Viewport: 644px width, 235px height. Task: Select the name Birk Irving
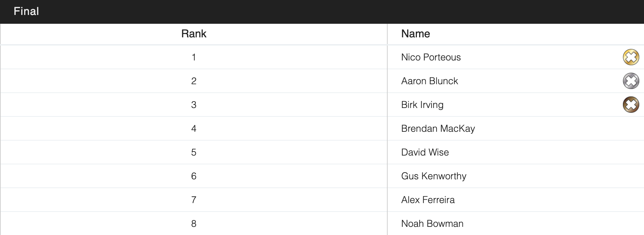422,105
